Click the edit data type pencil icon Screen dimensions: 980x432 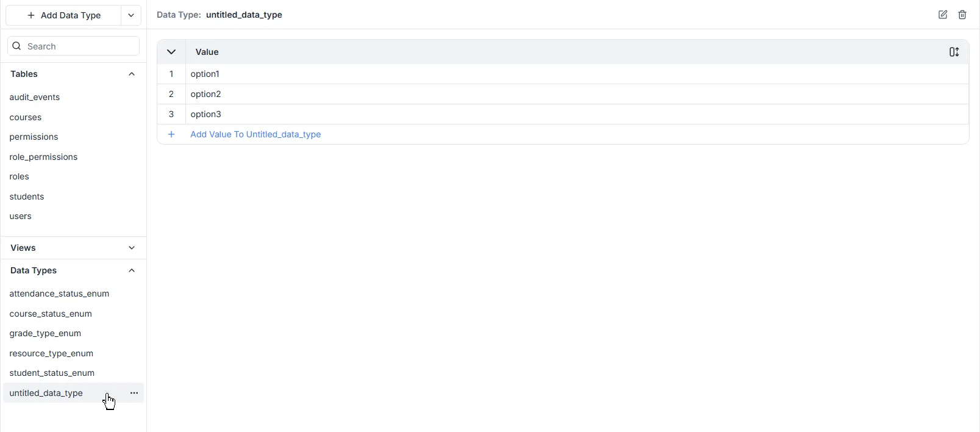943,15
